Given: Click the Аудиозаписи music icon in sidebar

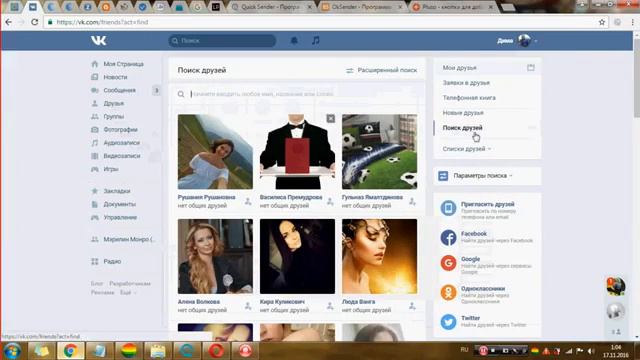Looking at the screenshot, I should [95, 143].
